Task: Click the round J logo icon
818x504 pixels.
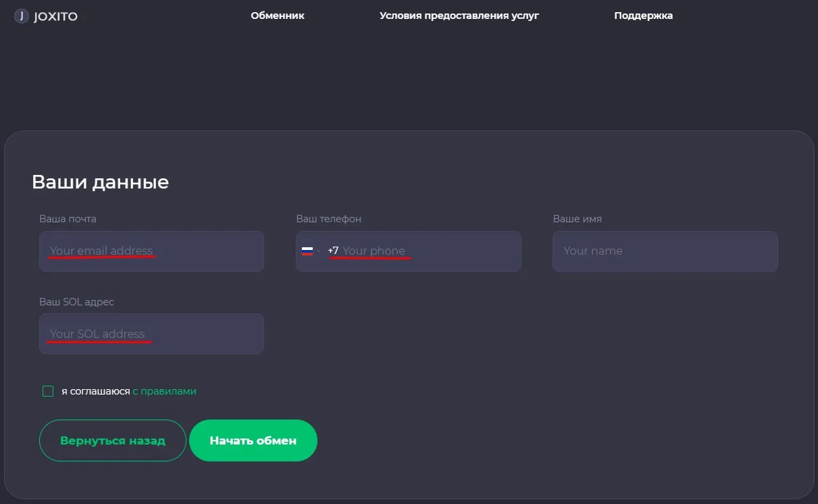Action: click(22, 16)
